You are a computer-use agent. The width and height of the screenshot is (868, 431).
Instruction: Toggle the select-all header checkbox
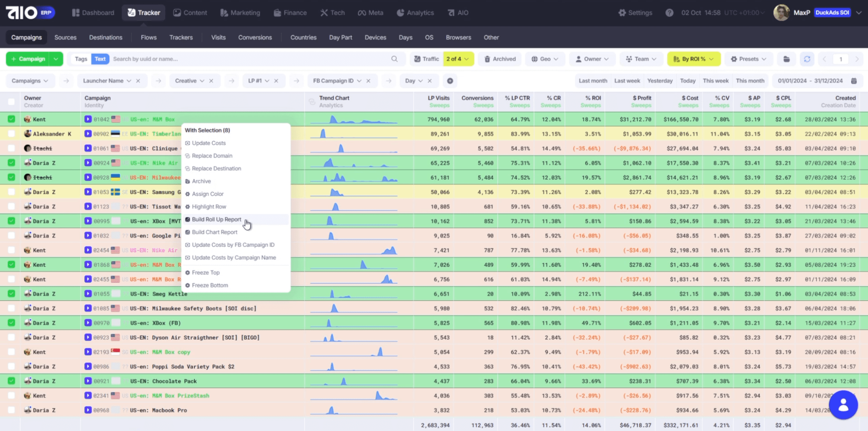pos(11,102)
